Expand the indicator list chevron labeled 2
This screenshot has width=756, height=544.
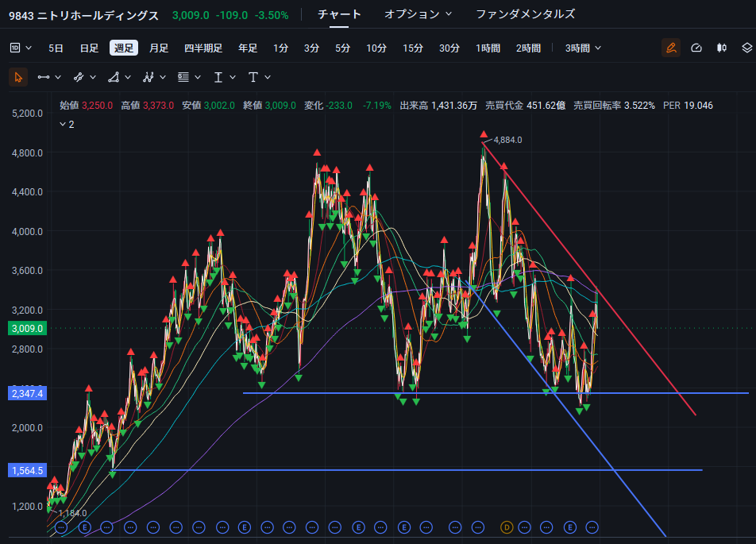pos(67,125)
